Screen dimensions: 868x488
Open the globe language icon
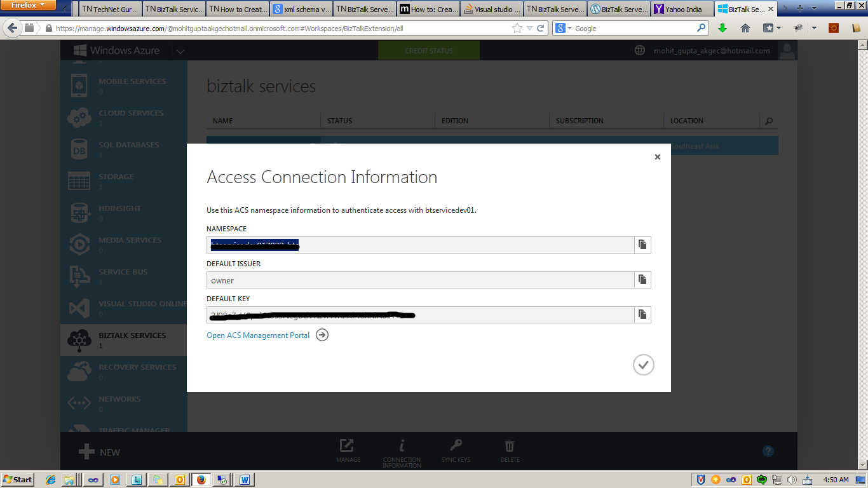pyautogui.click(x=640, y=51)
